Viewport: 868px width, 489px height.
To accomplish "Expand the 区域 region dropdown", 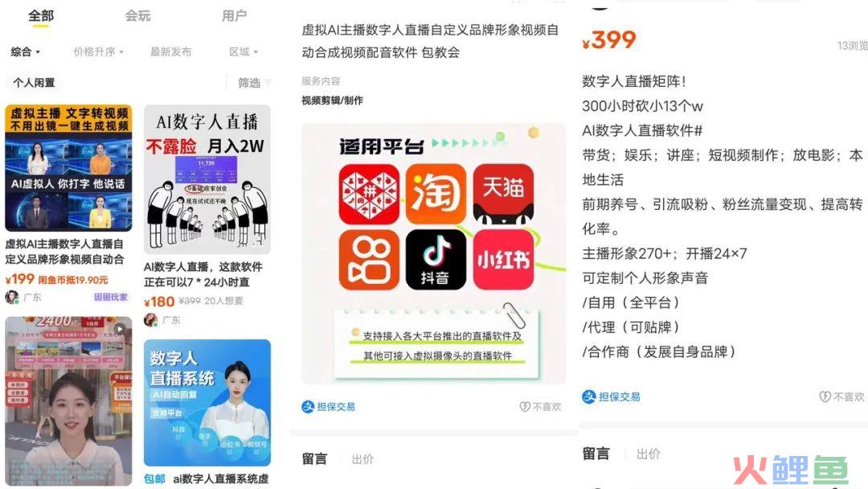I will [x=244, y=51].
